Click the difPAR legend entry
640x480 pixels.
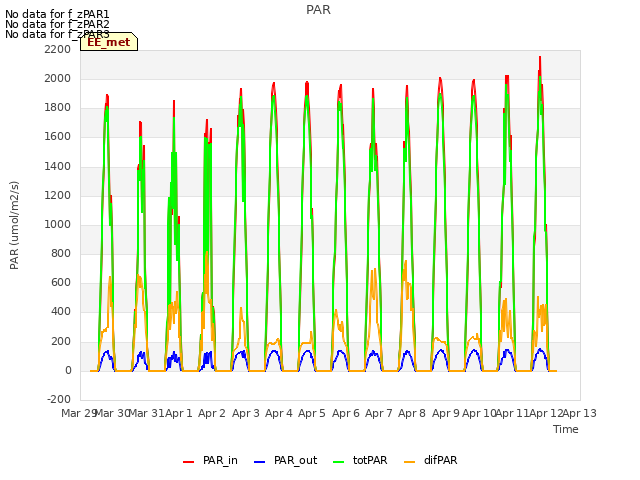pyautogui.click(x=431, y=460)
